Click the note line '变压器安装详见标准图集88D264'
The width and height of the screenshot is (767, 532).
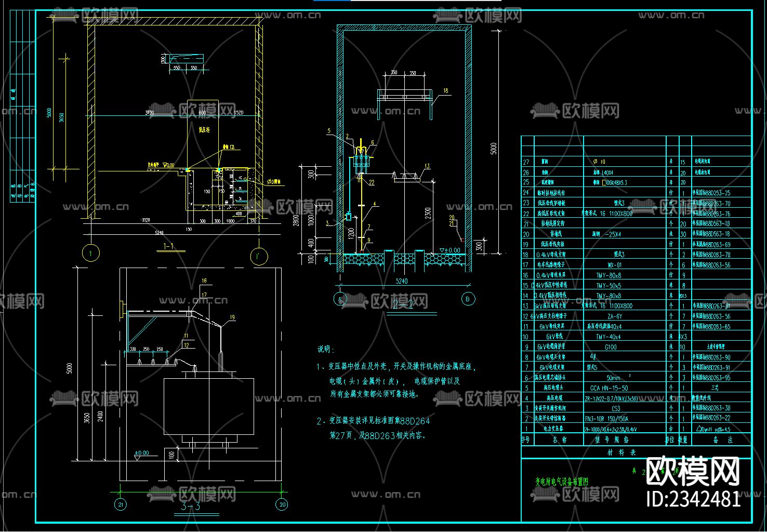pos(380,421)
